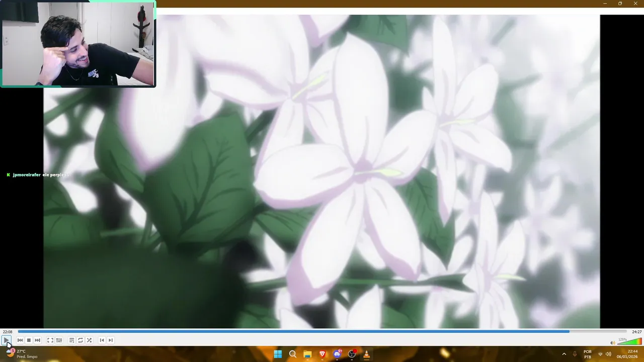Toggle random shuffle playback
Screen dimensions: 644x362
pyautogui.click(x=89, y=340)
